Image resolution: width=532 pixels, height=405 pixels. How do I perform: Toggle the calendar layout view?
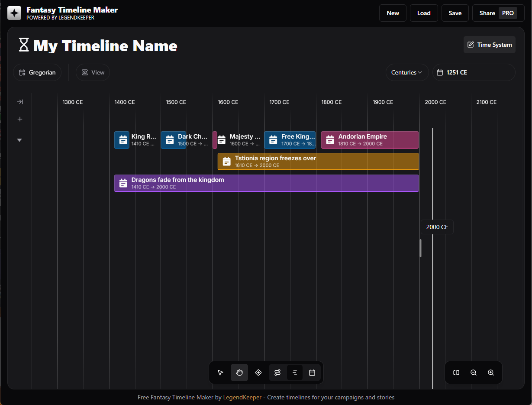pyautogui.click(x=312, y=373)
